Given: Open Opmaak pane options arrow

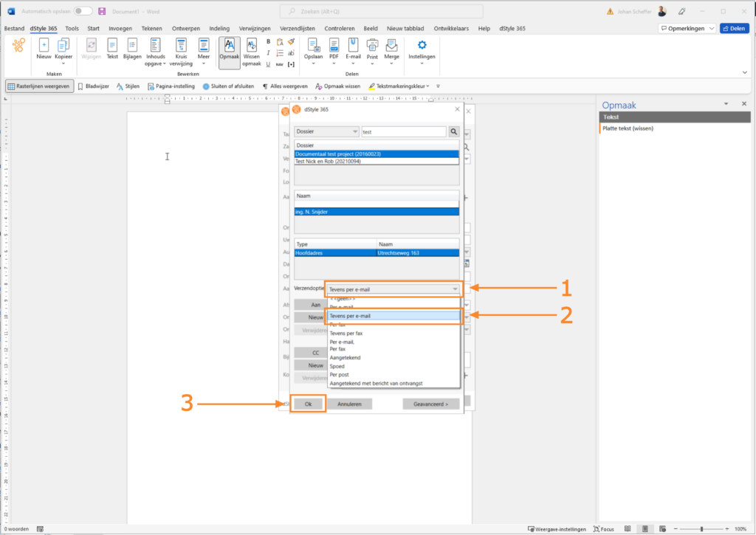Looking at the screenshot, I should pos(726,103).
